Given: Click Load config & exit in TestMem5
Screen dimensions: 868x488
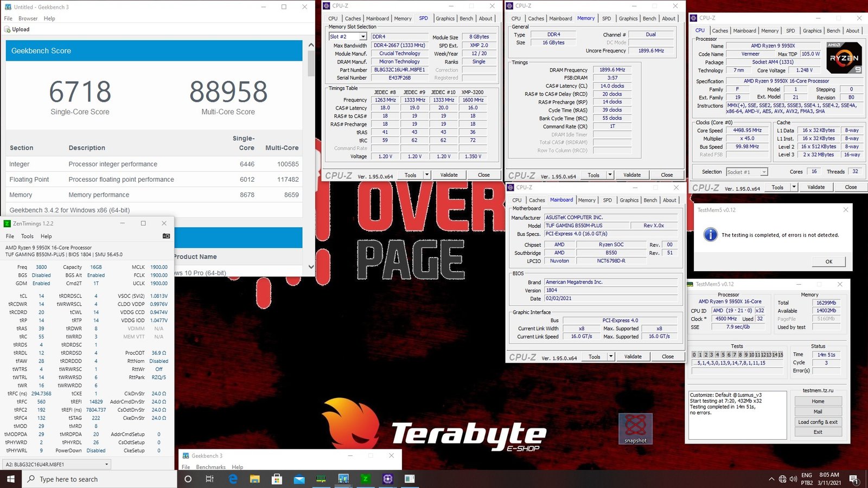Looking at the screenshot, I should [x=818, y=422].
